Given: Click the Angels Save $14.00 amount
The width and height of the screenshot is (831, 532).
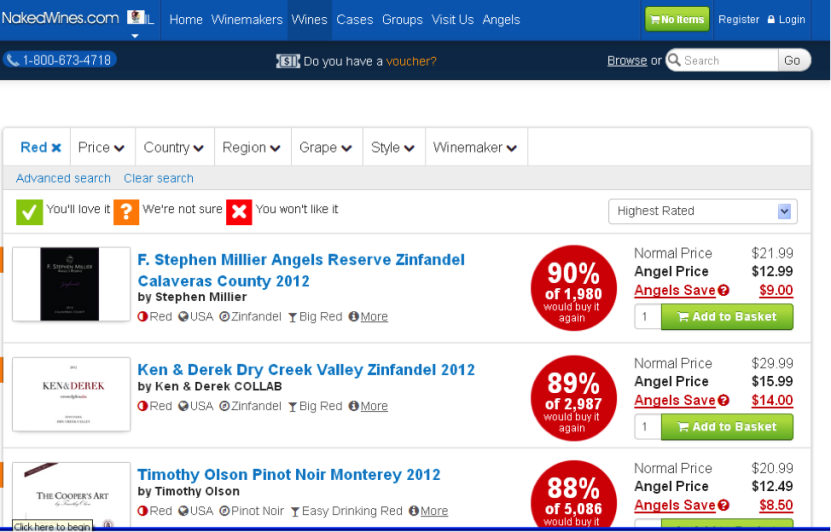Looking at the screenshot, I should 772,401.
